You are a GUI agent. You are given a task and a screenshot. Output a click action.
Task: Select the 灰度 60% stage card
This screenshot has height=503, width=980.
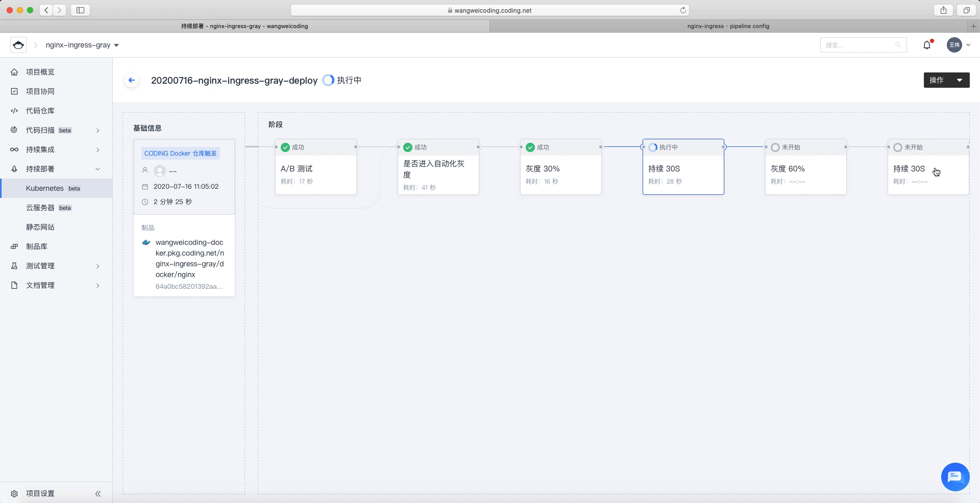point(806,167)
